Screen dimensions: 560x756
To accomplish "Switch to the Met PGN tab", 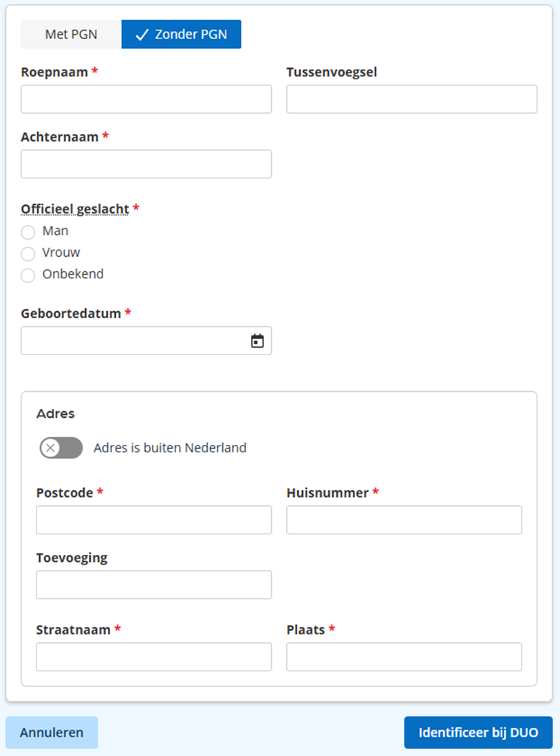I will click(x=71, y=34).
